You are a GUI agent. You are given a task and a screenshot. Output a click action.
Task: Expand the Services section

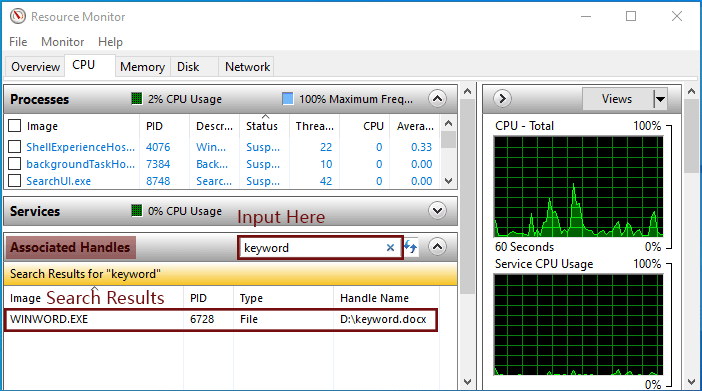click(437, 211)
